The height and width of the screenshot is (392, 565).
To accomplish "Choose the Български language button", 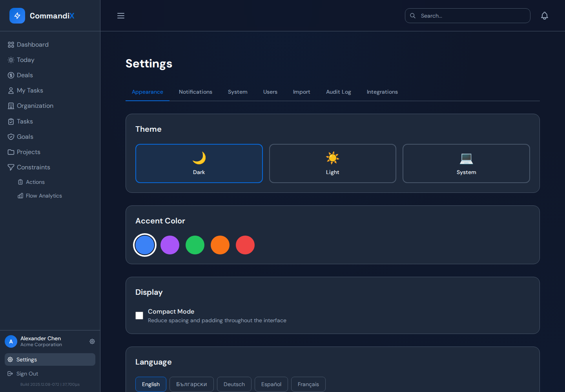I will click(x=191, y=384).
